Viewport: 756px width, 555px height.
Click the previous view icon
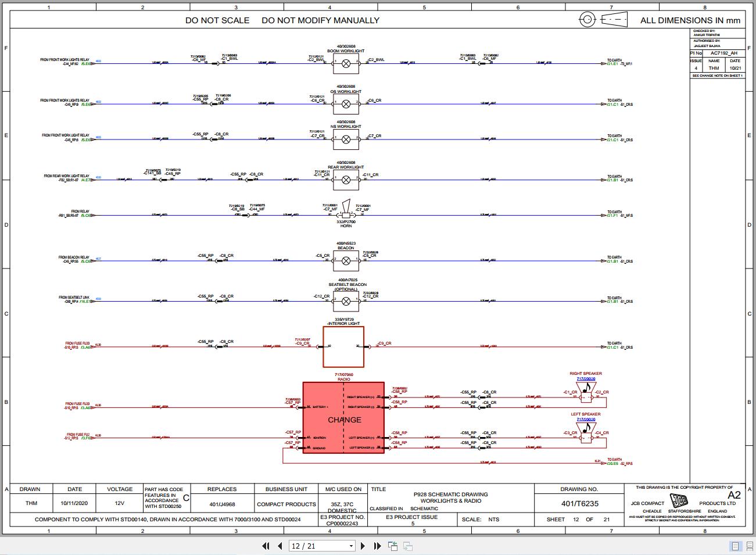pyautogui.click(x=392, y=546)
